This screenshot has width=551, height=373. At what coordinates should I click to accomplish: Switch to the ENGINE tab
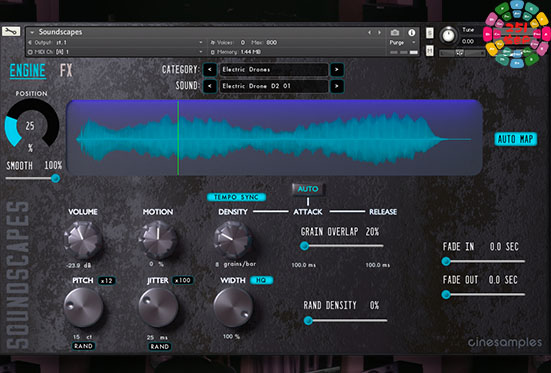coord(27,71)
